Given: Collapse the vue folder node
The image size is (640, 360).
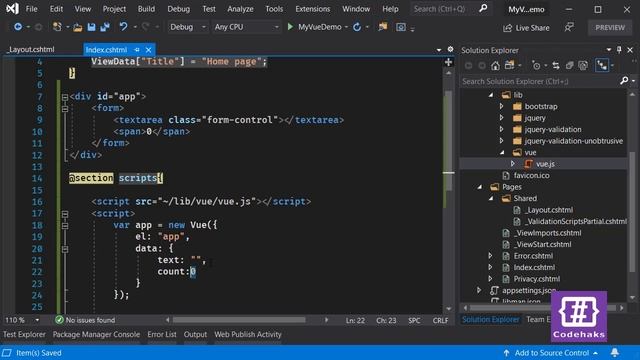Looking at the screenshot, I should (502, 152).
